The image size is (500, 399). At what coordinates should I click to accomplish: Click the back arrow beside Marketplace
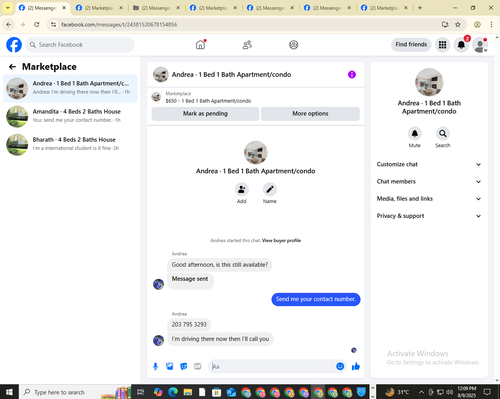coord(12,67)
